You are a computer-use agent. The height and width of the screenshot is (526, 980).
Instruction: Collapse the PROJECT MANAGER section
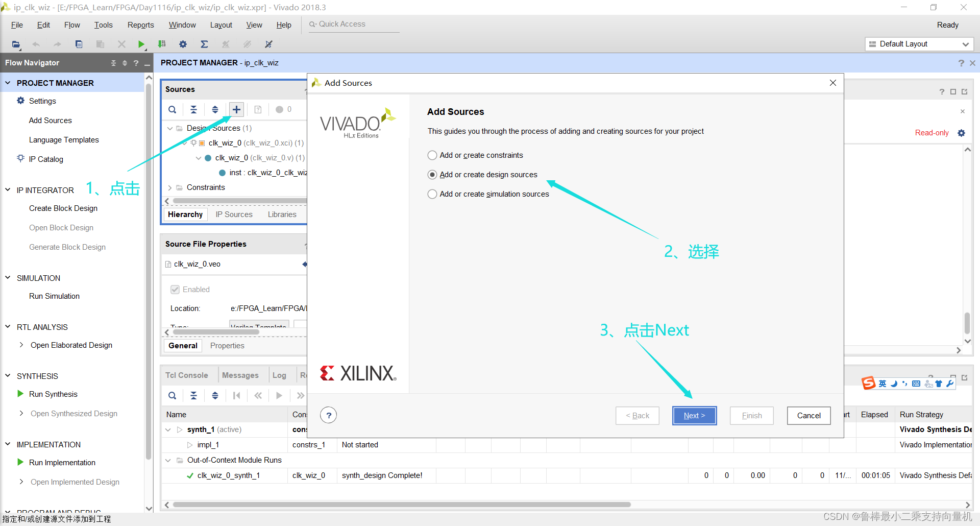point(8,83)
